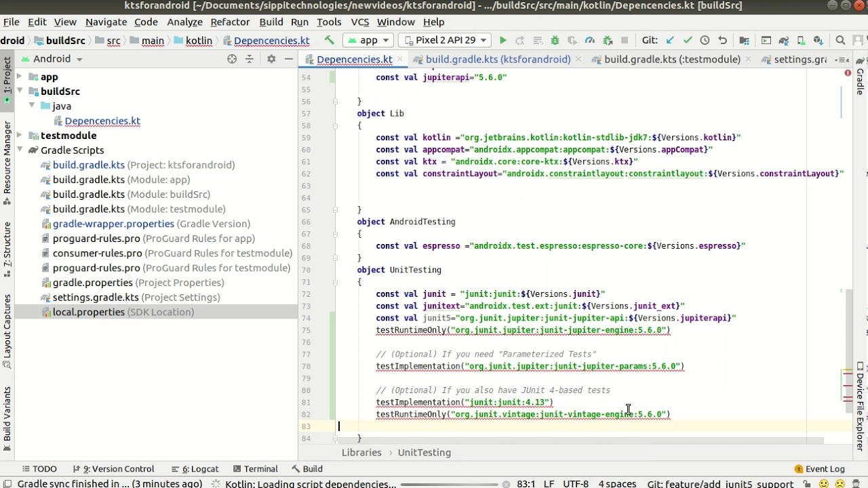Click the Git revert arrow icon
868x488 pixels.
[x=722, y=41]
